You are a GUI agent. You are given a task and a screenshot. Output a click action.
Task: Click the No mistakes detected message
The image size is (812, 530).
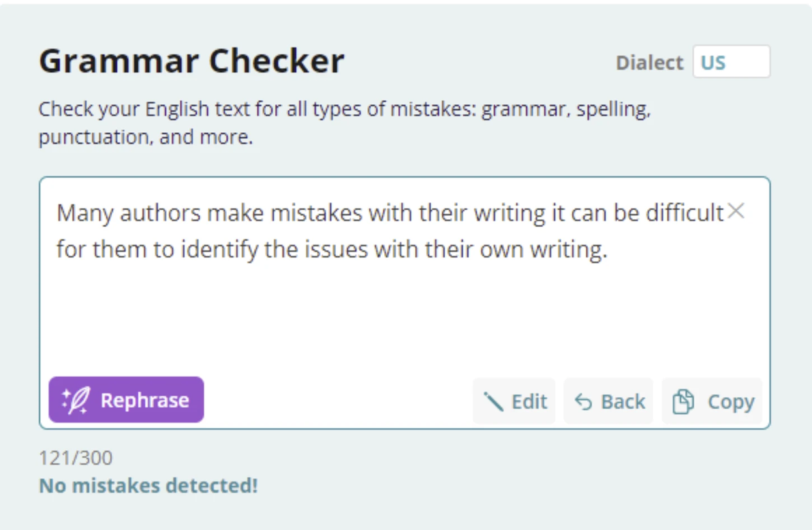pyautogui.click(x=149, y=486)
